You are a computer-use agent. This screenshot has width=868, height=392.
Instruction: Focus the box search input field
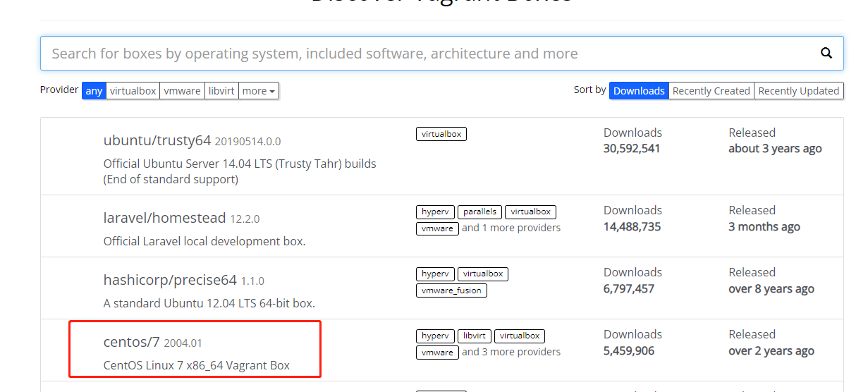[441, 54]
